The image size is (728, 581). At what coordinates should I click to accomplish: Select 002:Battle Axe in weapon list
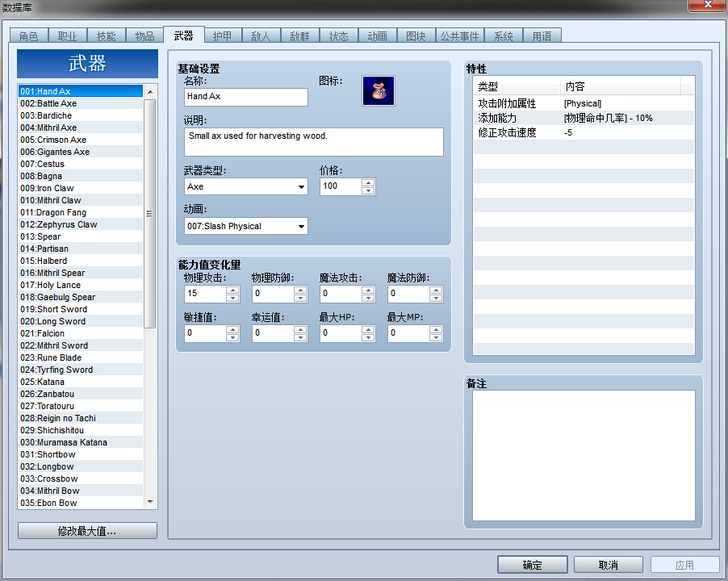click(x=81, y=103)
